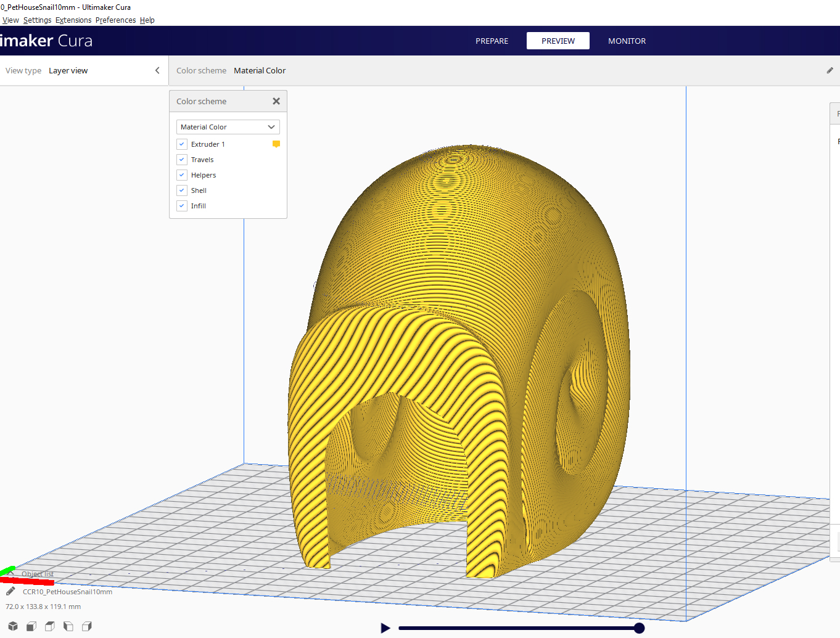Expand the Object list
The height and width of the screenshot is (638, 840).
tap(37, 573)
